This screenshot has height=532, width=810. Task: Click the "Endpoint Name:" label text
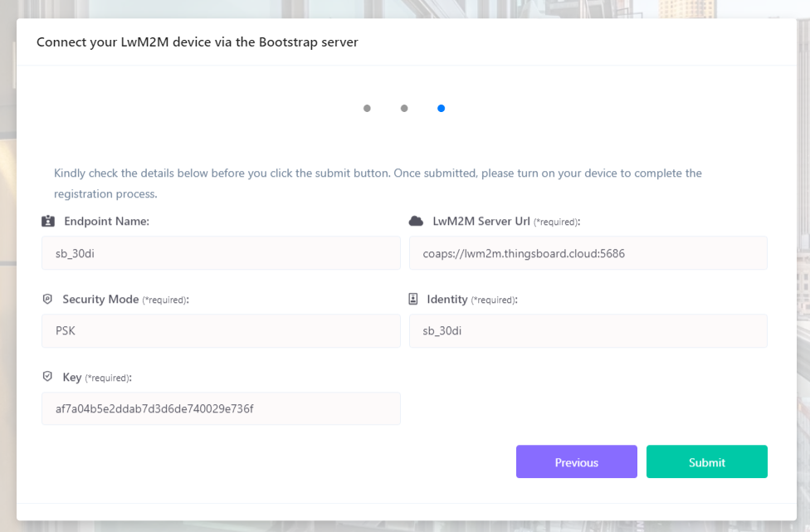tap(106, 222)
